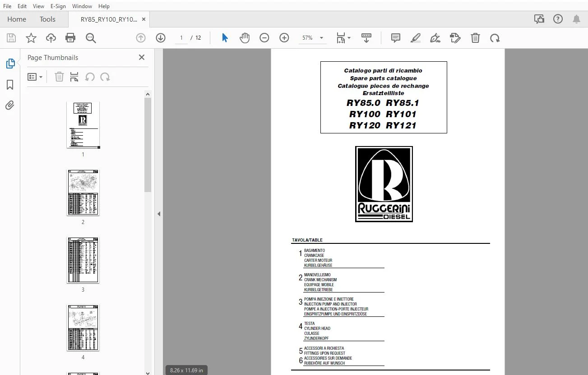Click the 'CRANK MECHANISM' table entry

click(320, 280)
